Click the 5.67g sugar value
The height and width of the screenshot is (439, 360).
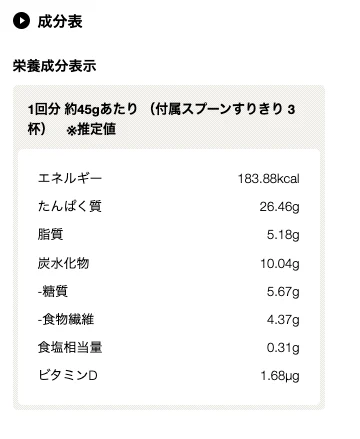point(283,292)
